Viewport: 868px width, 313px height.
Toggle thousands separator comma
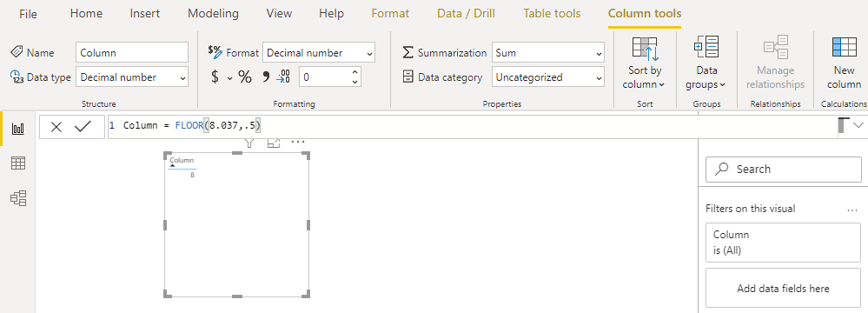coord(266,77)
